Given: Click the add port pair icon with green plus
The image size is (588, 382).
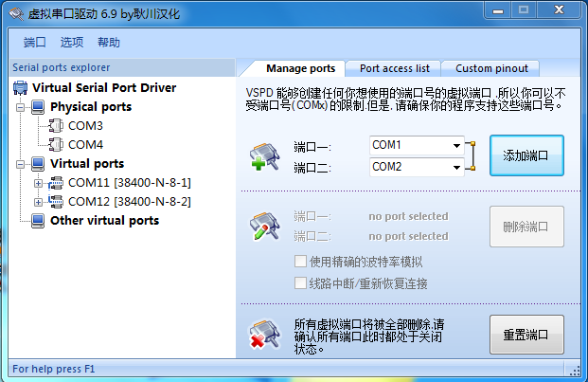Looking at the screenshot, I should tap(265, 156).
